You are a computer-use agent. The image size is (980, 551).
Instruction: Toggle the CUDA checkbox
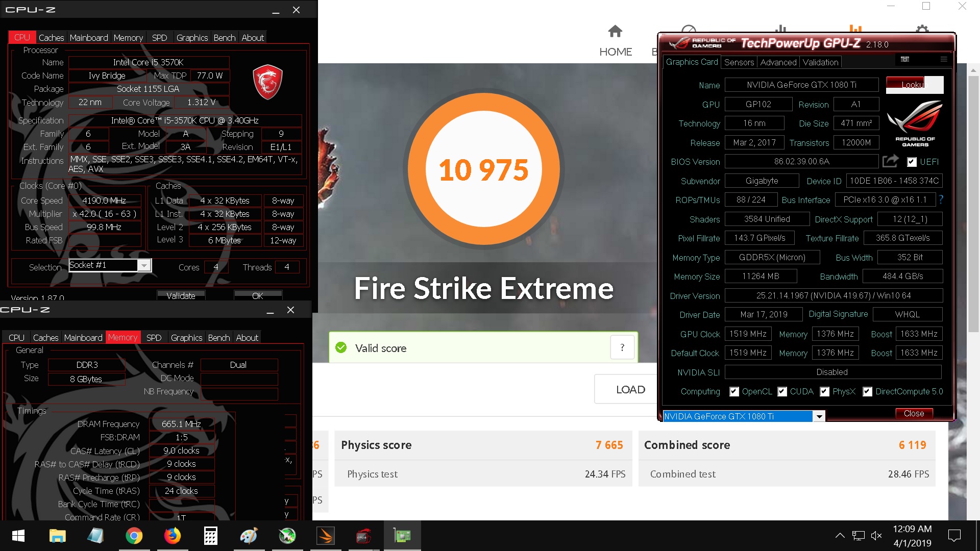point(782,391)
